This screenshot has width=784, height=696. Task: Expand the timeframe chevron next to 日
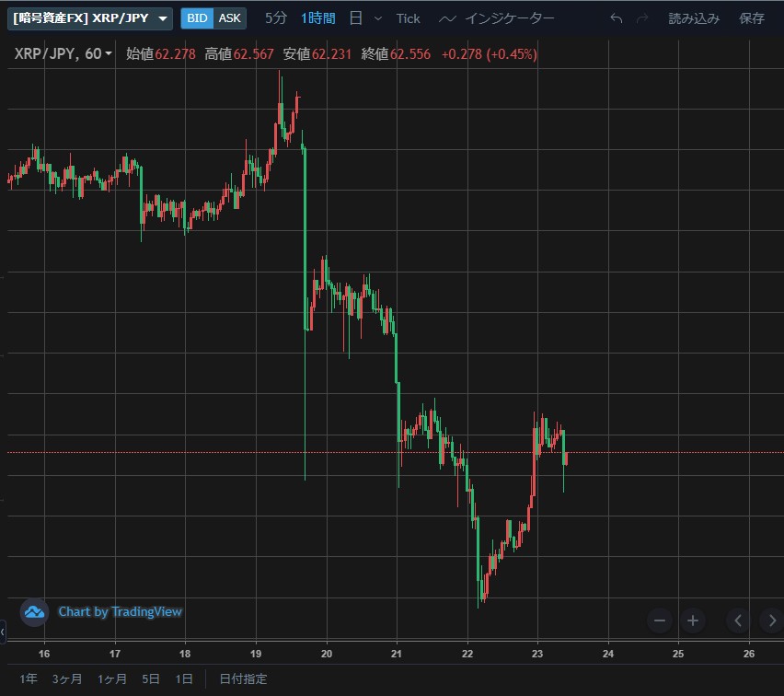(x=378, y=19)
